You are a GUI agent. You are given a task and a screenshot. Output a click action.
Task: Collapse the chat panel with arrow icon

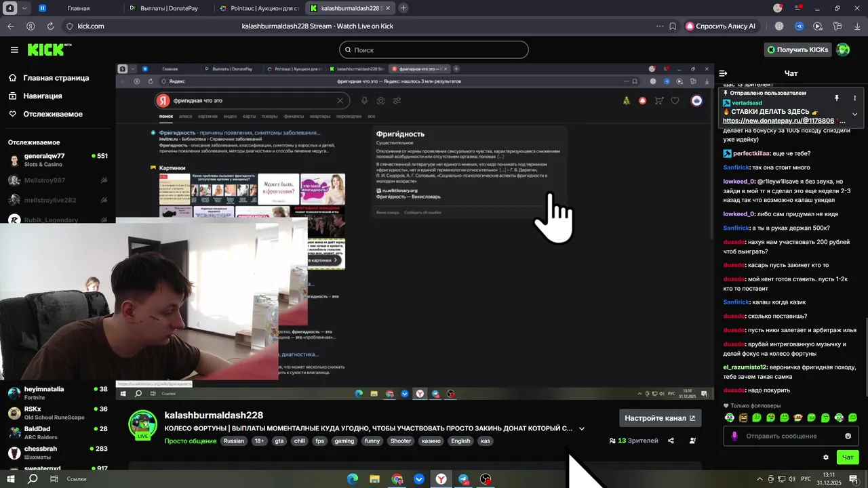[x=723, y=73]
